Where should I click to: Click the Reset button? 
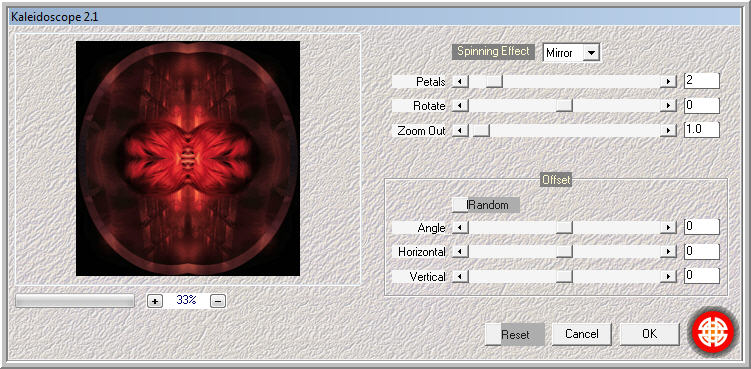click(x=515, y=334)
